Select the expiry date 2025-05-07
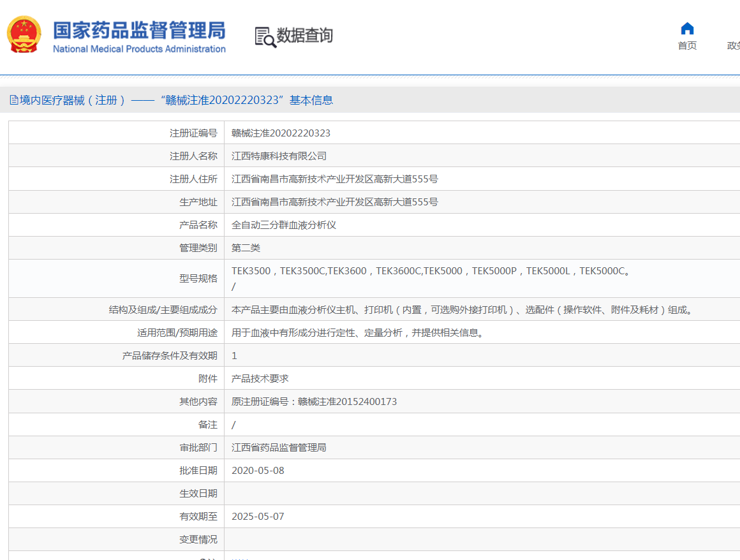Viewport: 740px width, 560px height. pos(258,517)
